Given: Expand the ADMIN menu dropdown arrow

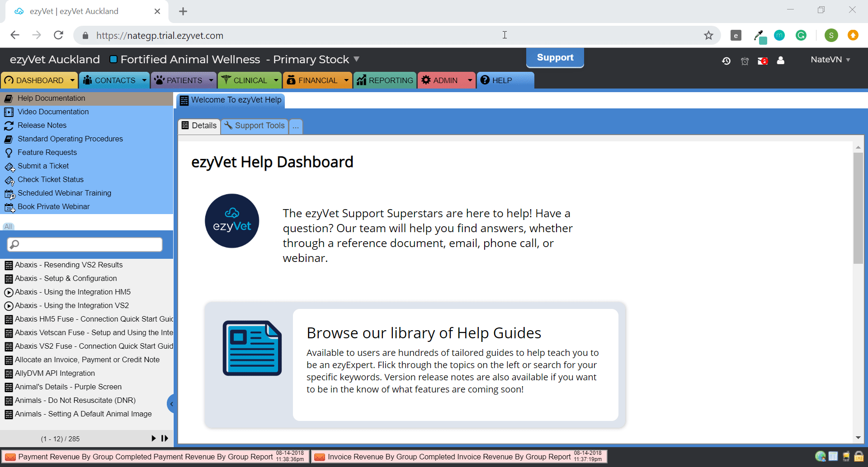Looking at the screenshot, I should (470, 80).
